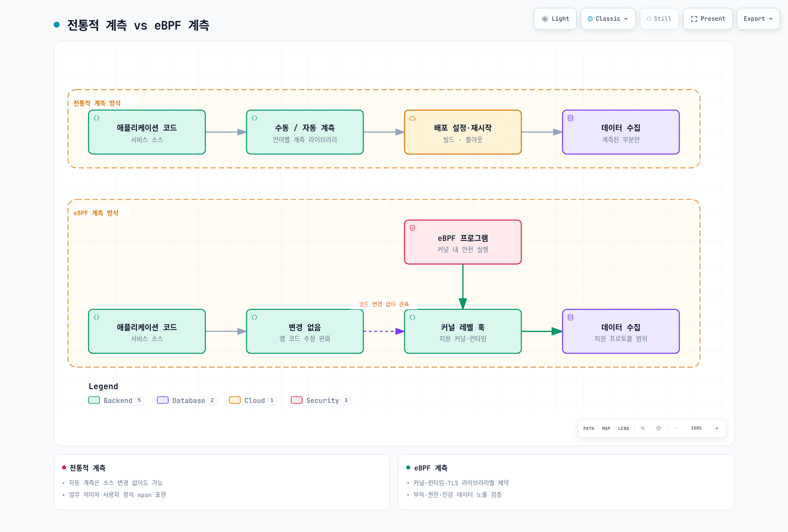
Task: Select the 변경 없음 node
Action: 305,332
